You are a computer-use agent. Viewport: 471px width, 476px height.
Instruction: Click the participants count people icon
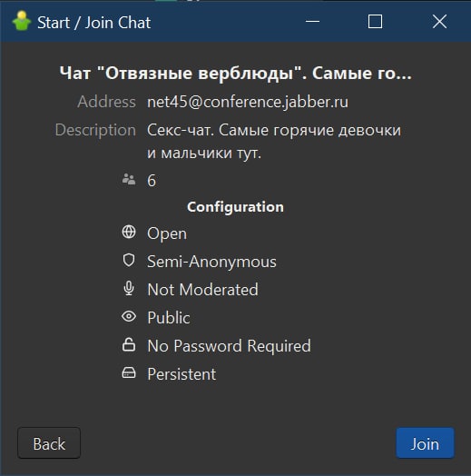pyautogui.click(x=129, y=179)
